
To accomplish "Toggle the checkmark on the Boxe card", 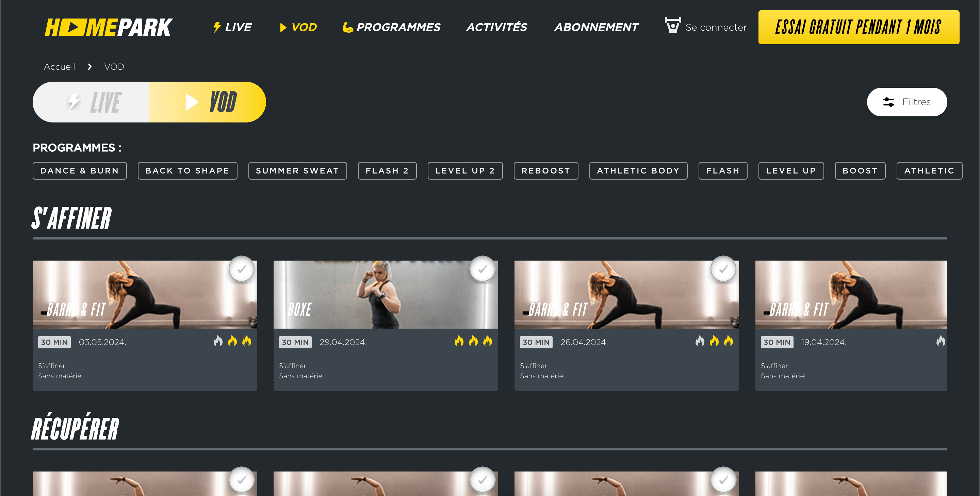I will click(483, 269).
